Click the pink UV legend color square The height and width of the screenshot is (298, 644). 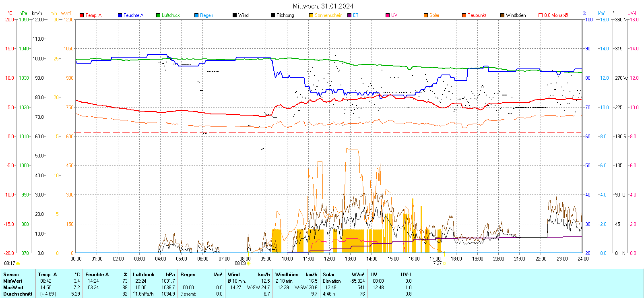coord(388,15)
